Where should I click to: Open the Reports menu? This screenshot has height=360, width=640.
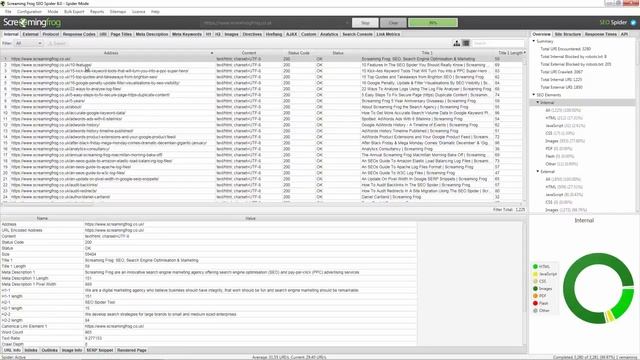click(97, 11)
